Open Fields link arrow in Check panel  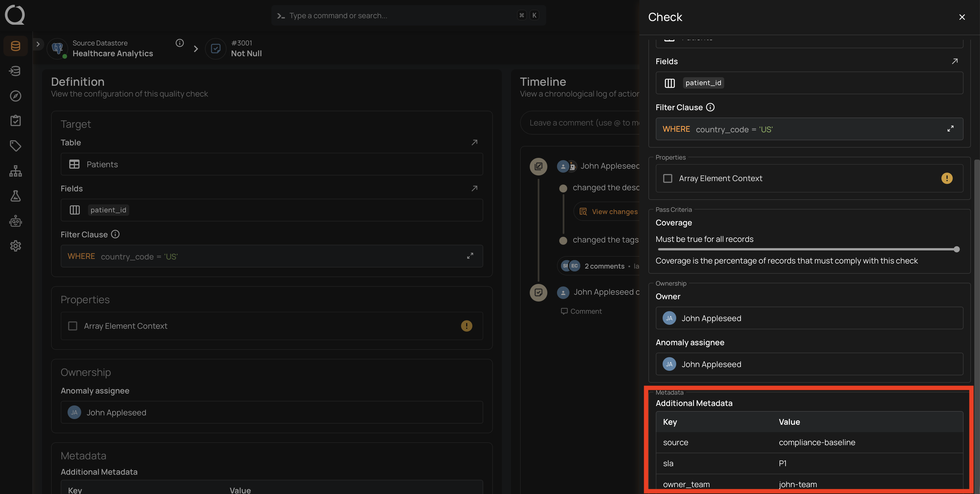tap(955, 61)
